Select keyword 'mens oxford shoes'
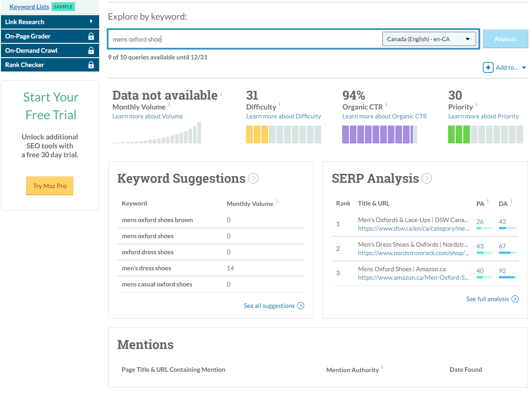 (x=147, y=236)
